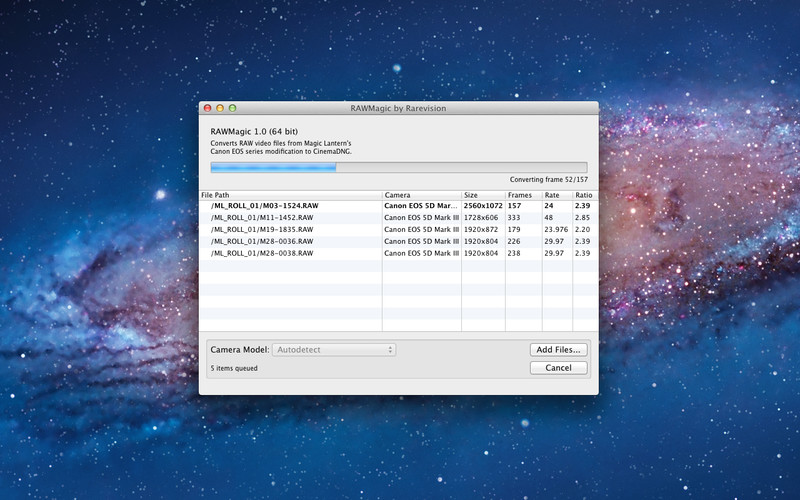Open the Camera Model Autodetect dropdown
The image size is (800, 500).
pyautogui.click(x=335, y=350)
